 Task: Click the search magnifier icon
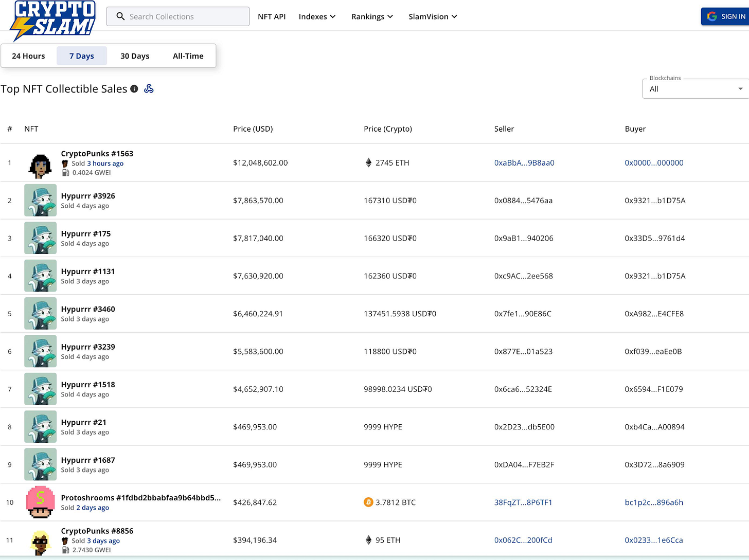tap(120, 16)
